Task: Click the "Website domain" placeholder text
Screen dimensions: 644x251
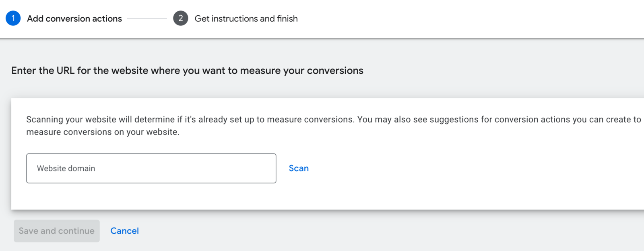Action: tap(66, 168)
